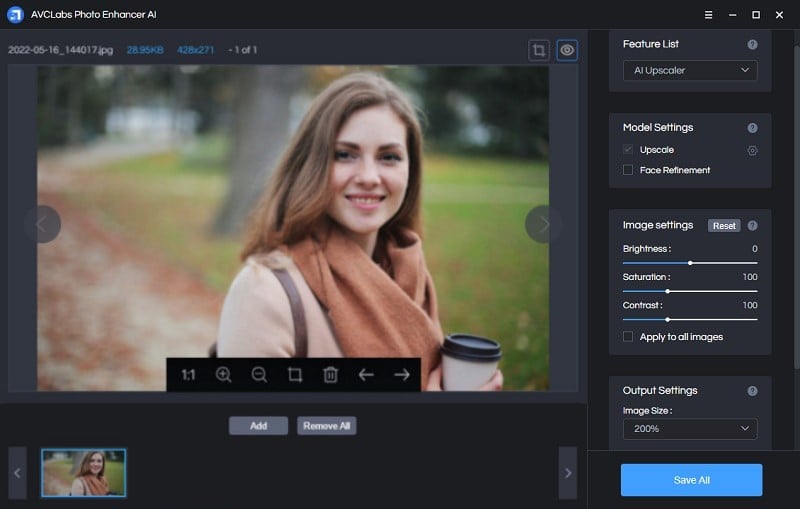Open the Feature List help icon
This screenshot has width=800, height=509.
tap(752, 44)
